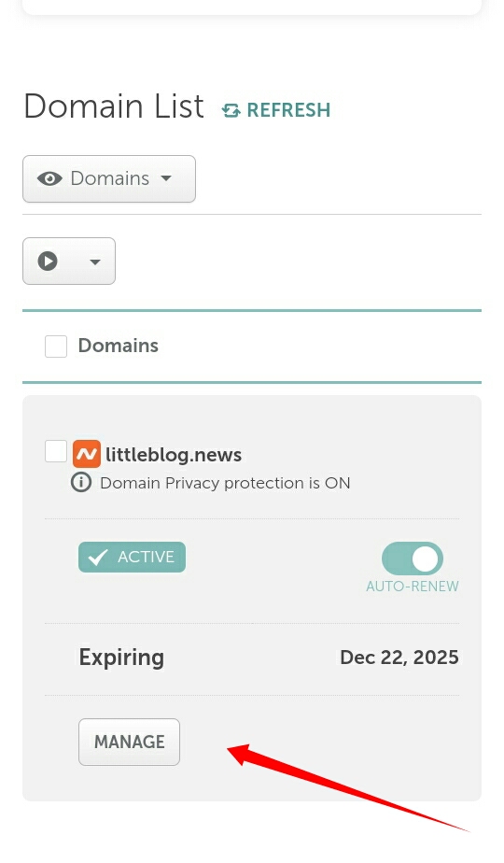Click the eye icon in Domains filter
This screenshot has width=504, height=863.
click(49, 179)
